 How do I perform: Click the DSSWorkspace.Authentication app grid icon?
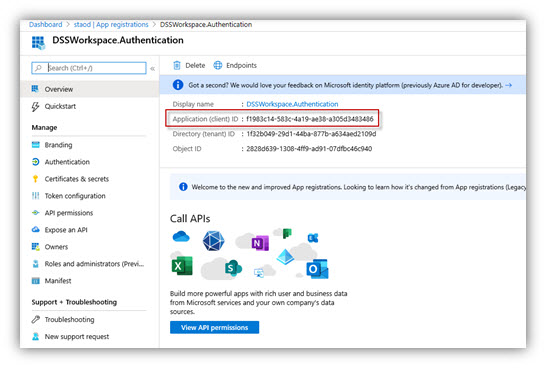pyautogui.click(x=38, y=43)
